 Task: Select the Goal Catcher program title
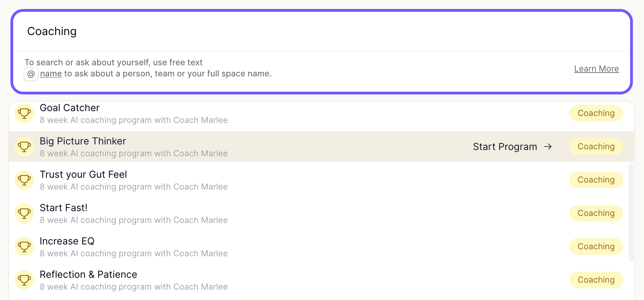click(69, 108)
